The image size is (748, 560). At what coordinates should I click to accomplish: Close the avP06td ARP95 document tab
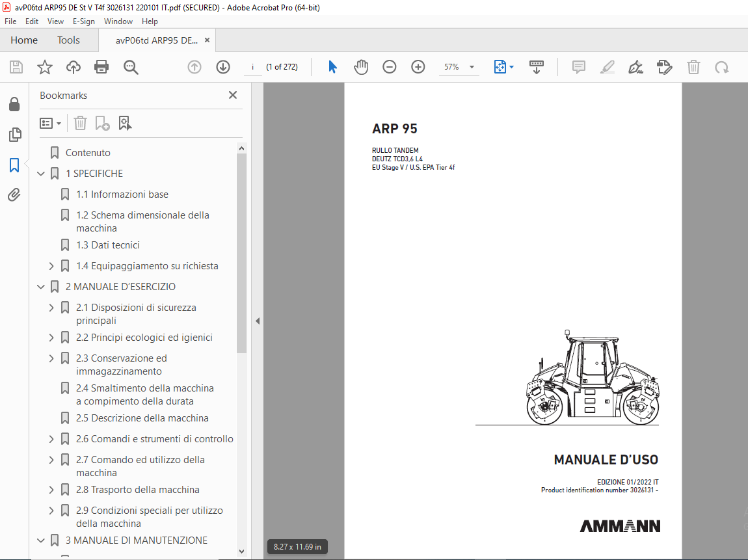pyautogui.click(x=207, y=40)
